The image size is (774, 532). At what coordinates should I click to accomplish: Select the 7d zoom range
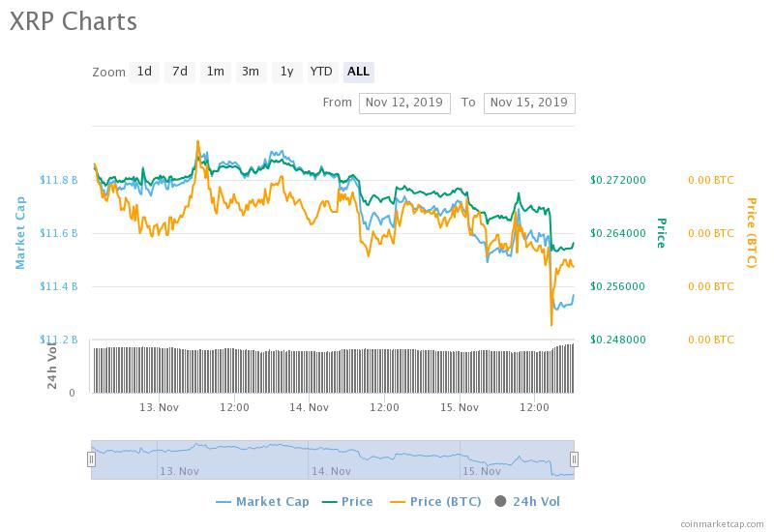coord(180,72)
